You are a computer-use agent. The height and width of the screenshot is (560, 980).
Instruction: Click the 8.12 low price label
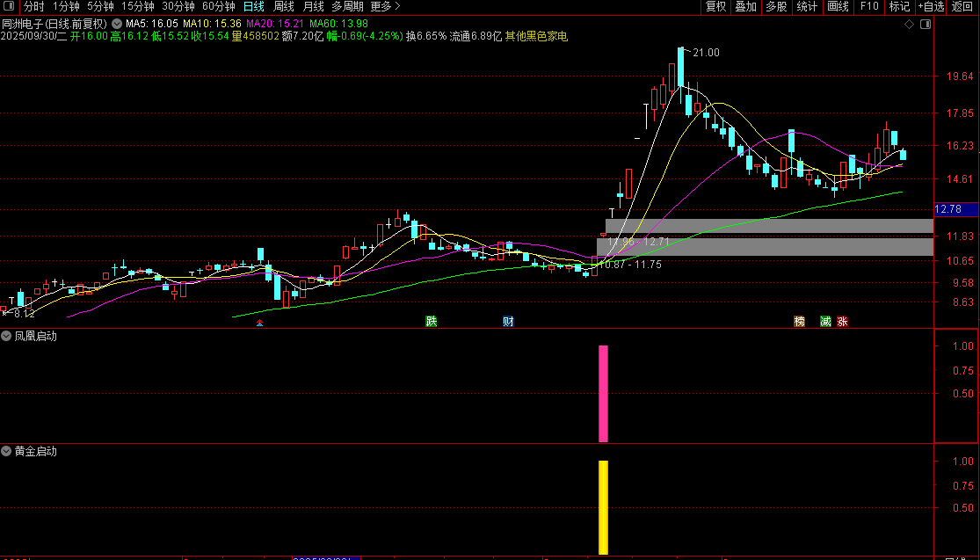point(25,314)
